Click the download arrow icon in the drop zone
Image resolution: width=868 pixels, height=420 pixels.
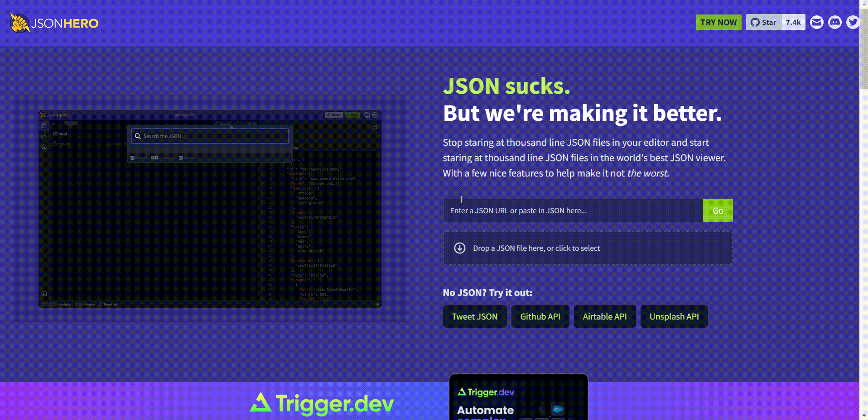460,248
